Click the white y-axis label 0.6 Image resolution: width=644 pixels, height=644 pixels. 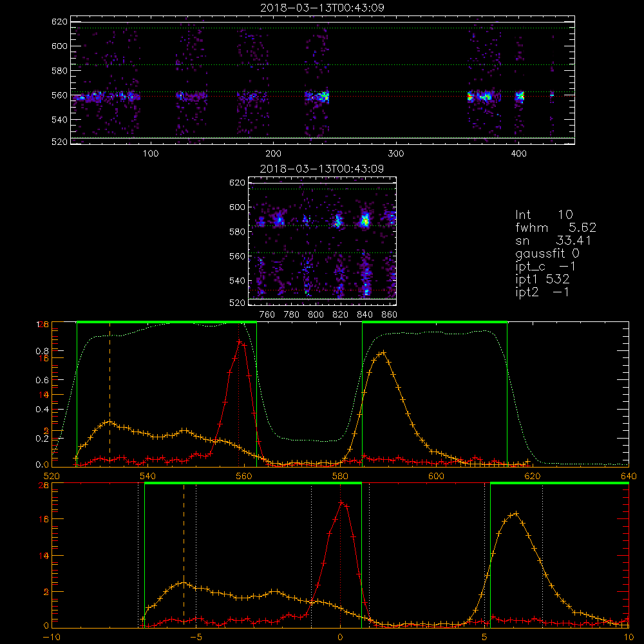[43, 381]
